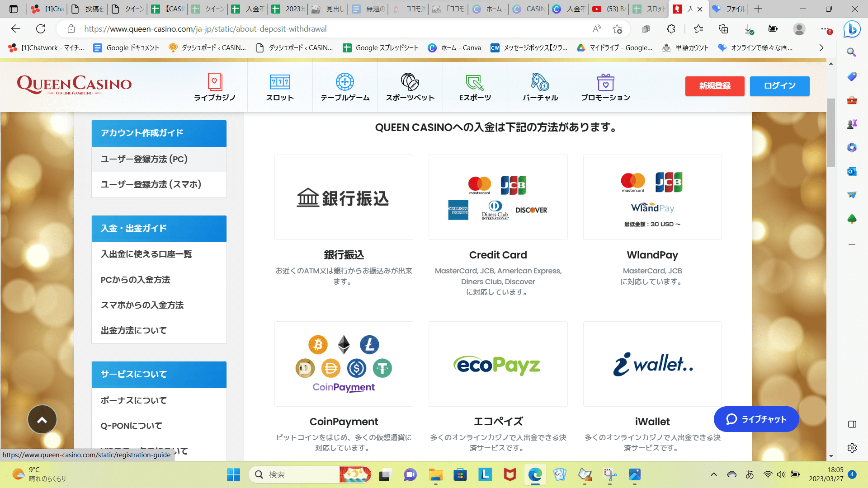Switch to the YouTube (53) browser tab

click(x=609, y=9)
